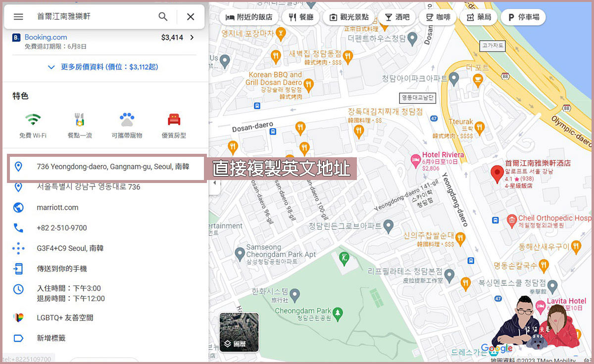Click the 새벽집 청담동점 restaurant marker
Viewport: 594px width, 364px height.
coord(348,56)
